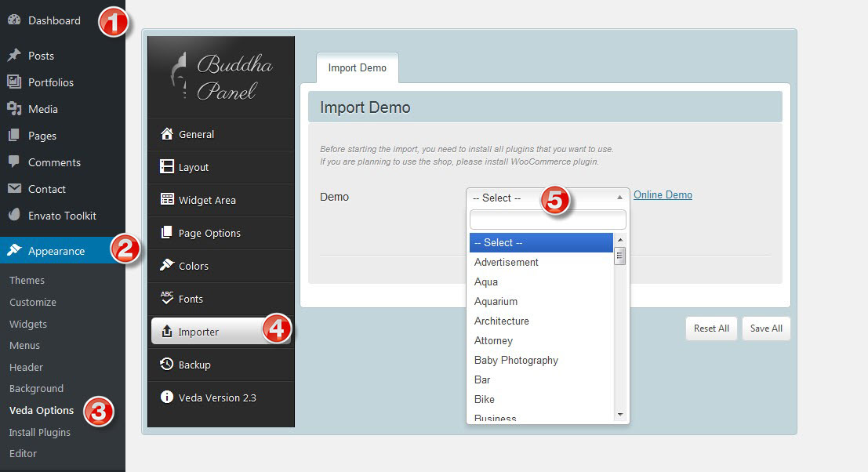The width and height of the screenshot is (868, 472).
Task: Open Themes submenu item
Action: point(27,280)
